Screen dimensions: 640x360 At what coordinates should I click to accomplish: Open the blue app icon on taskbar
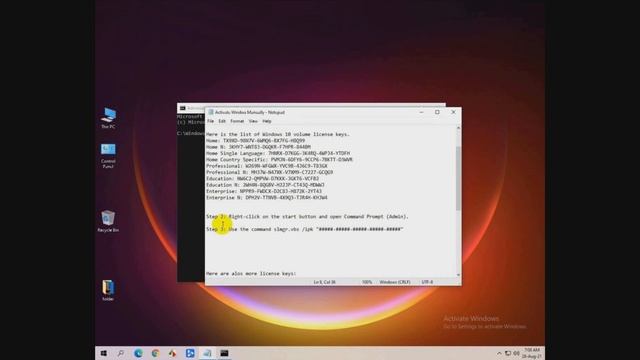(190, 353)
